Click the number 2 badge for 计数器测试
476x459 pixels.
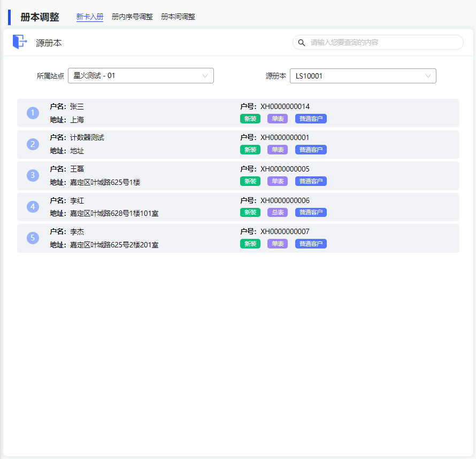(33, 144)
